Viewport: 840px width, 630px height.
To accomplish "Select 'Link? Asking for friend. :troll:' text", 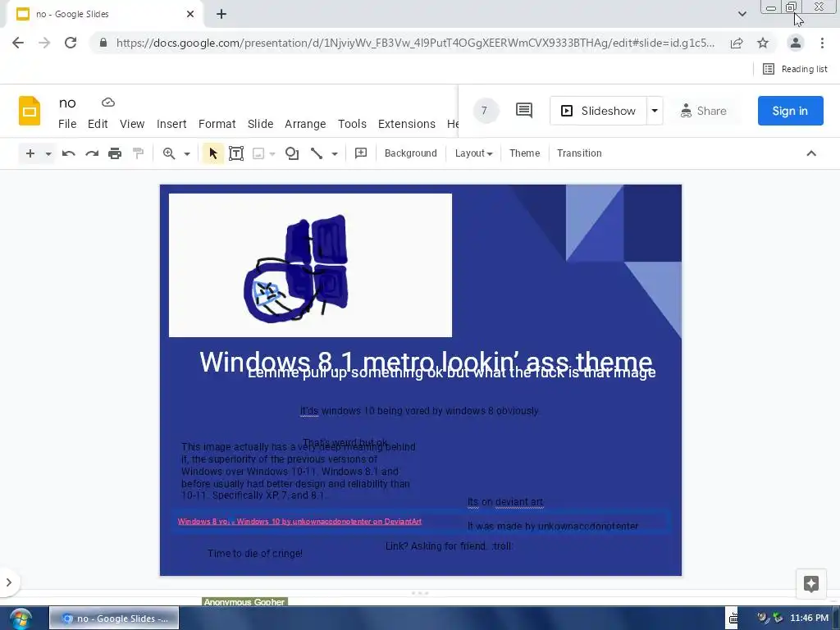I will pos(449,546).
